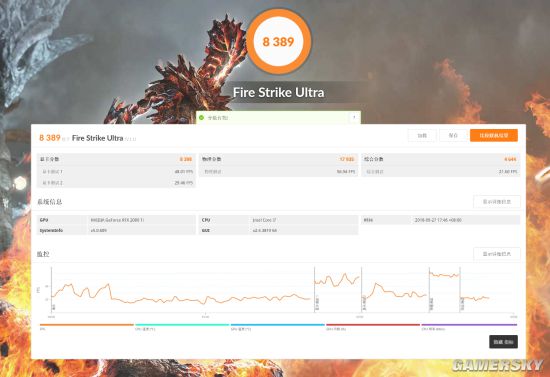
Task: Click the 8 389 score circle
Action: pos(279,42)
